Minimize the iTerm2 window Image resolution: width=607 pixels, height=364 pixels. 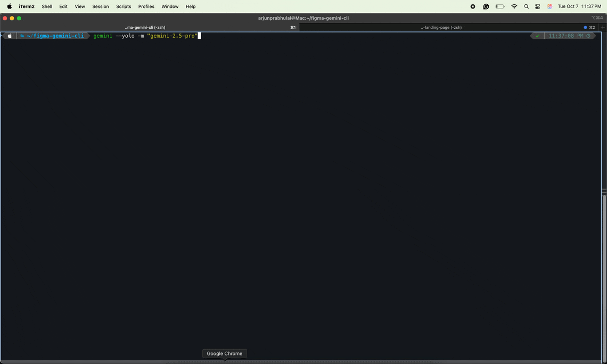(x=12, y=18)
